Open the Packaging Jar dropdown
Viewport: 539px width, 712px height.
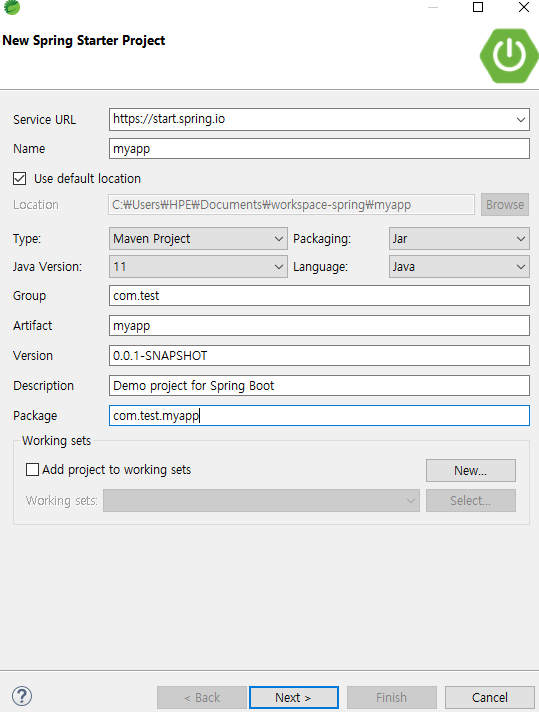(x=459, y=239)
